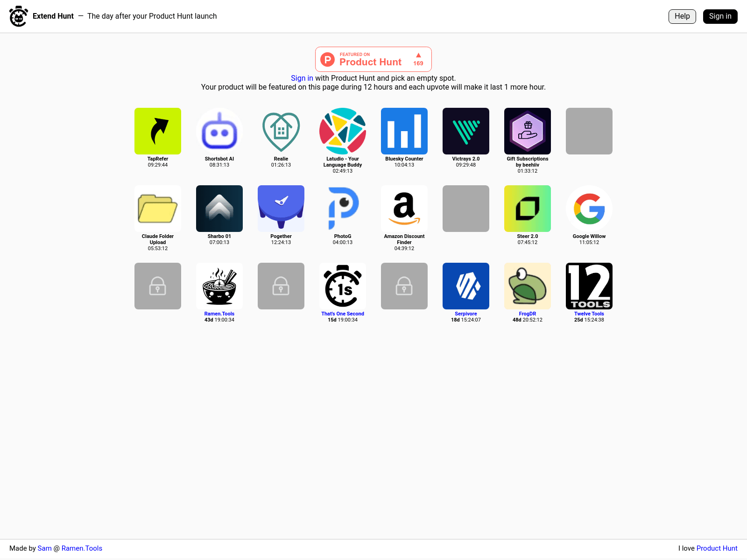Select the Victrays 2.0 icon

[x=465, y=131]
